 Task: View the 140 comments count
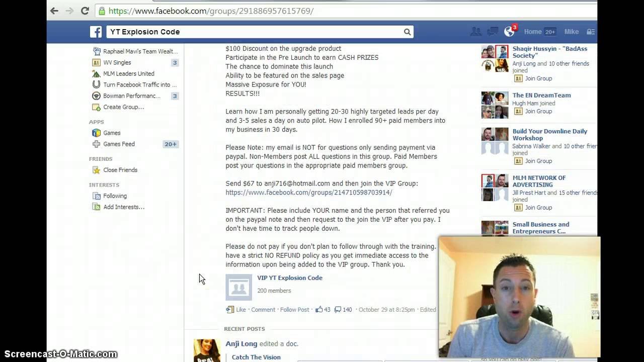click(343, 310)
